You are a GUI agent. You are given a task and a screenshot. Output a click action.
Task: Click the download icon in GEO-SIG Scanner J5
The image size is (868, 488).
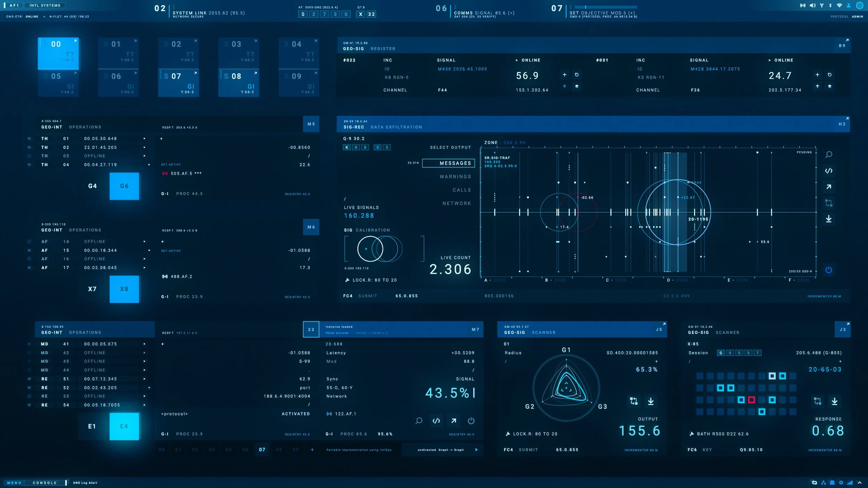click(x=651, y=401)
